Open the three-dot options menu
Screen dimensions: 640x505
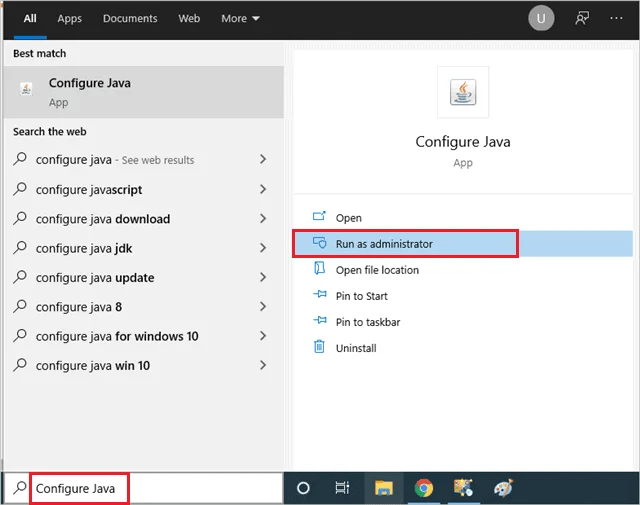[x=616, y=18]
